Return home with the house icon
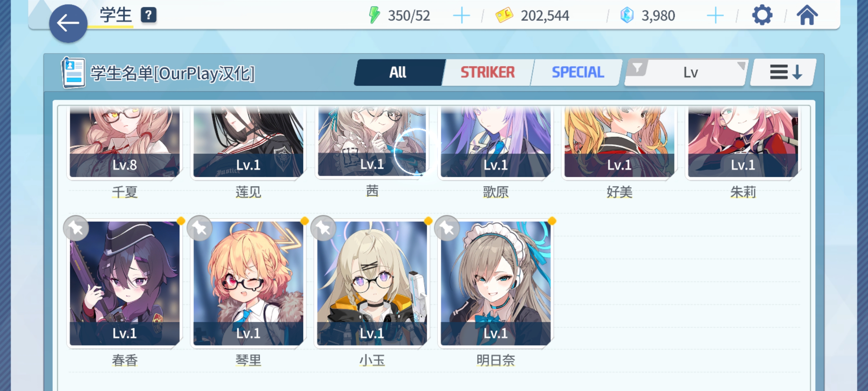The height and width of the screenshot is (391, 868). click(807, 15)
